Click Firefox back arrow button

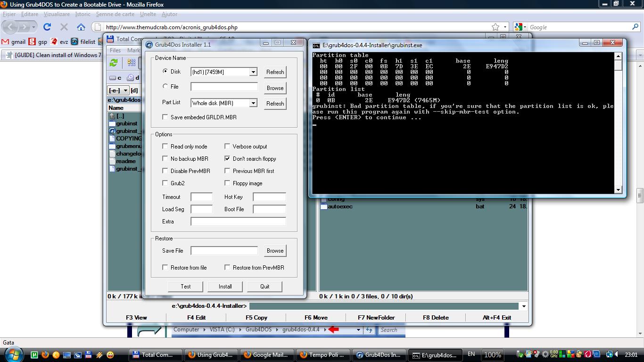tap(10, 27)
